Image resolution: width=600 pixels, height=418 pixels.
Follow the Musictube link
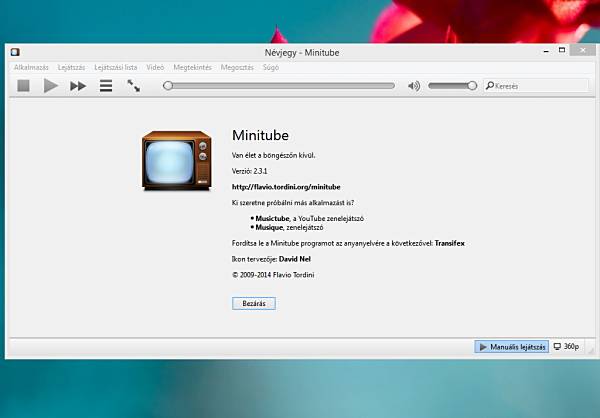[x=272, y=219]
